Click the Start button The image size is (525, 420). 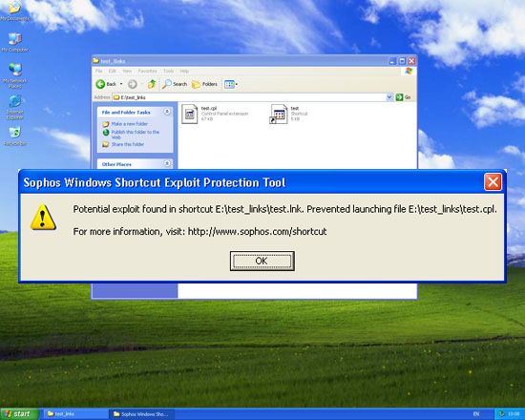tap(19, 414)
